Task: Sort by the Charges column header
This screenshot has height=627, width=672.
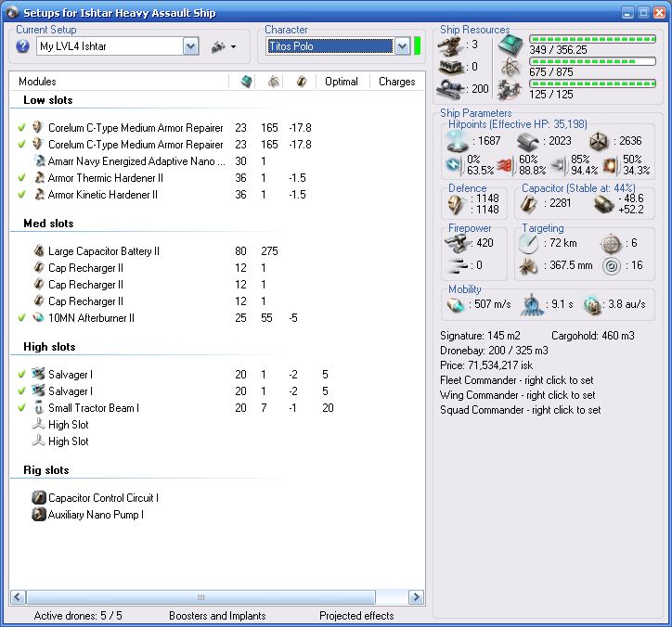Action: point(397,82)
